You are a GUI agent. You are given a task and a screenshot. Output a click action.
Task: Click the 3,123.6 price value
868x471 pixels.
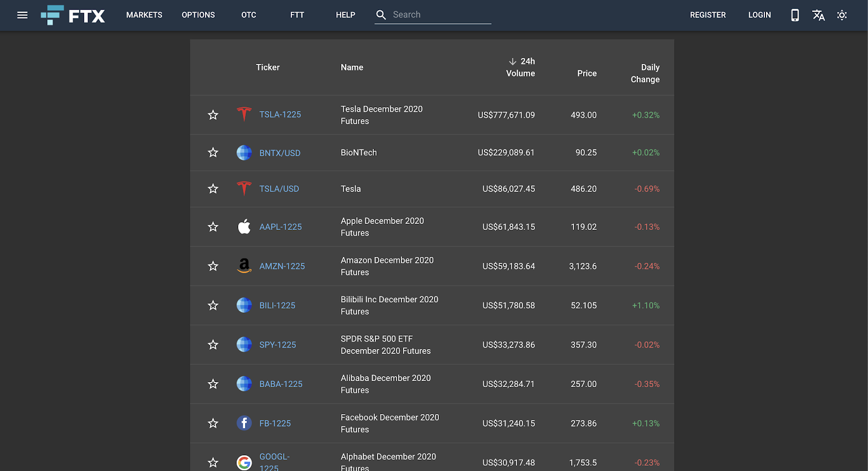point(583,266)
